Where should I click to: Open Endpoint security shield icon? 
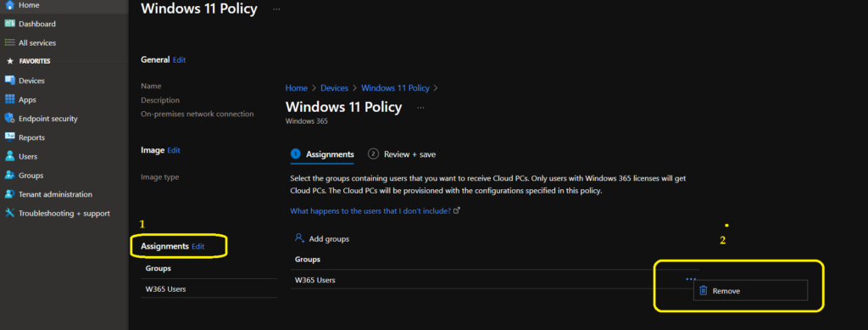pos(9,119)
